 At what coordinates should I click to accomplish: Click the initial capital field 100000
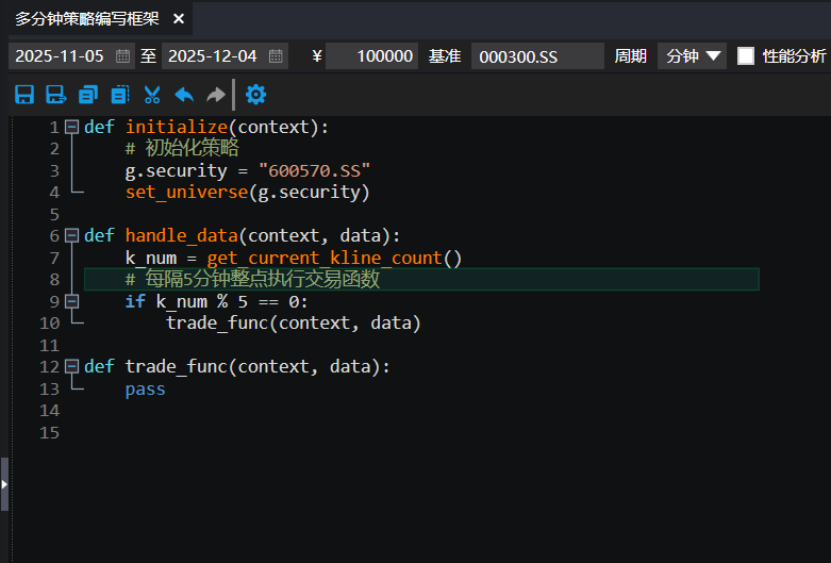click(x=372, y=56)
